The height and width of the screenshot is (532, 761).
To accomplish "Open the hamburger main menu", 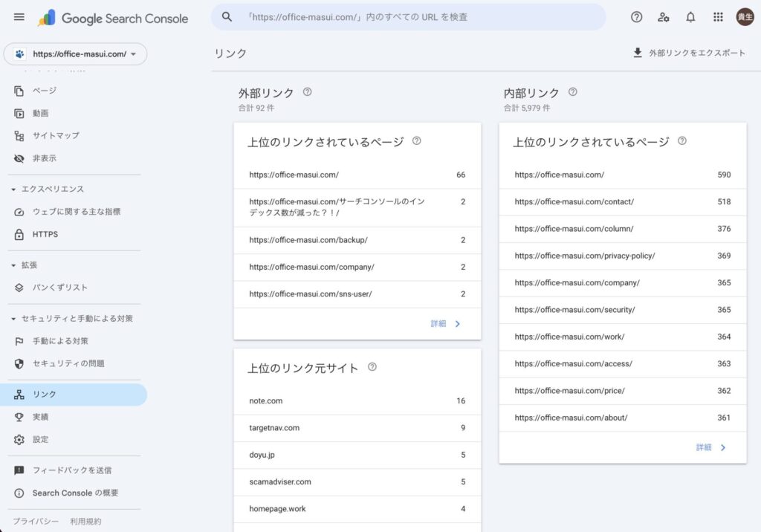I will point(19,17).
